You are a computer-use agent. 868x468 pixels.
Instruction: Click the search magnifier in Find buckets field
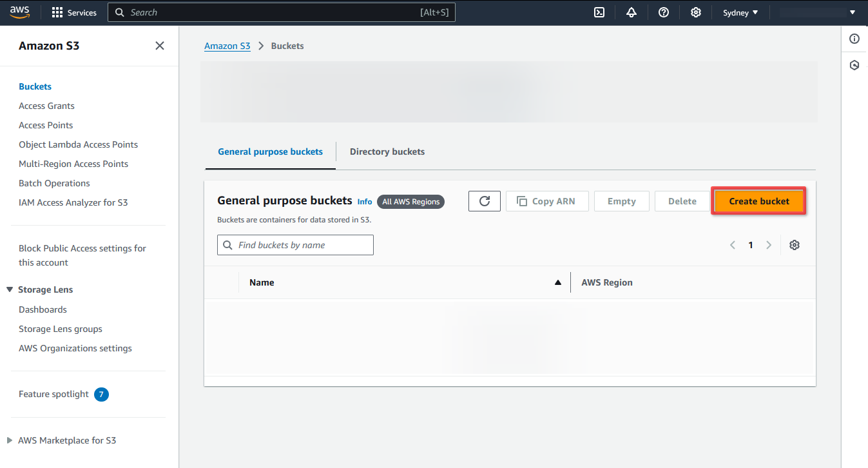click(227, 245)
